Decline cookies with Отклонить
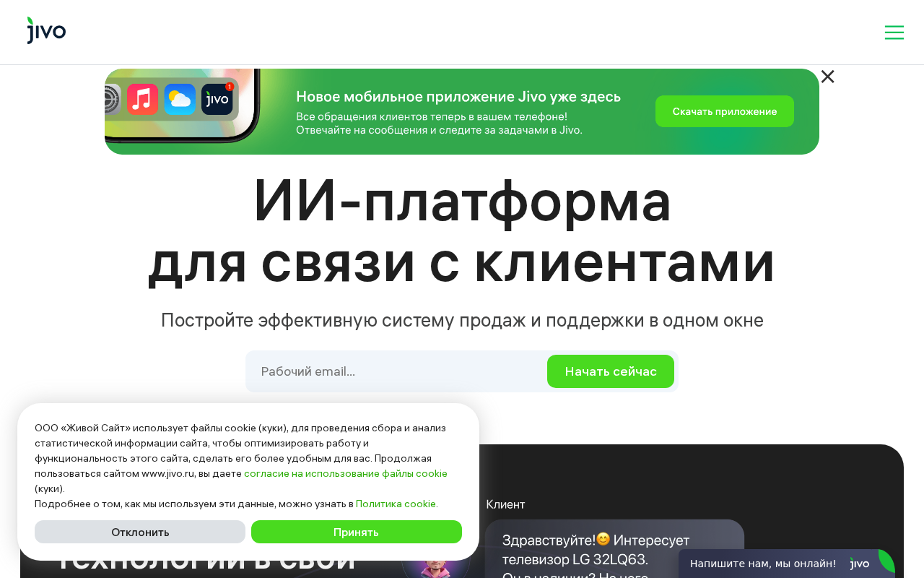Viewport: 924px width, 578px height. tap(140, 532)
